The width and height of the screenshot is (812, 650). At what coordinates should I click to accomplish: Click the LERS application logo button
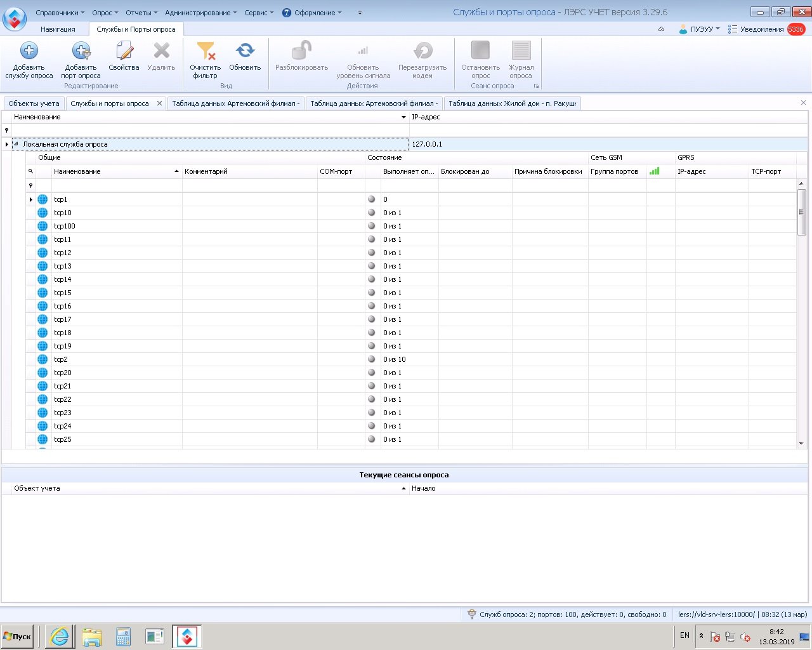coord(15,19)
